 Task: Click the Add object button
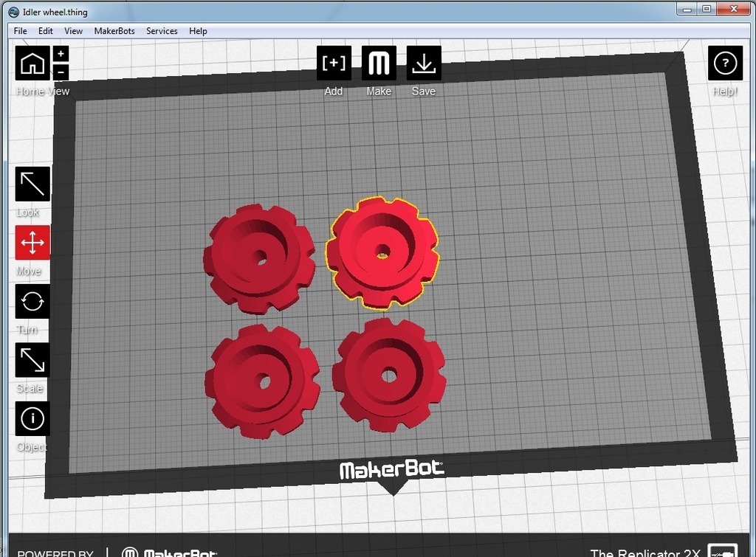point(334,63)
